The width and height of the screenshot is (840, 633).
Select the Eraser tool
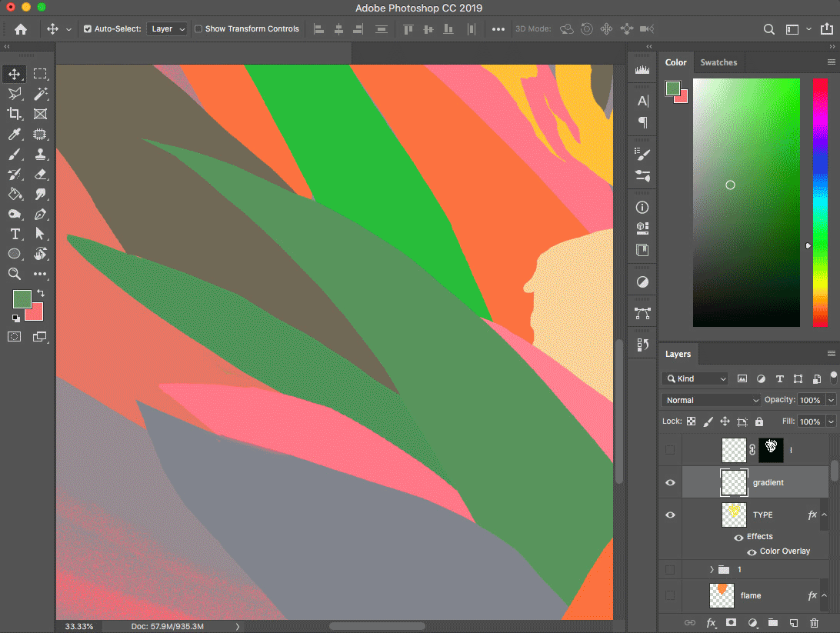tap(41, 174)
